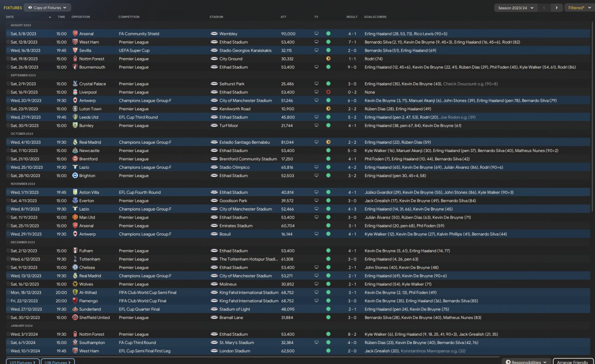The height and width of the screenshot is (364, 595).
Task: Click the green win indicator in the Bournemouth row
Action: 328,67
